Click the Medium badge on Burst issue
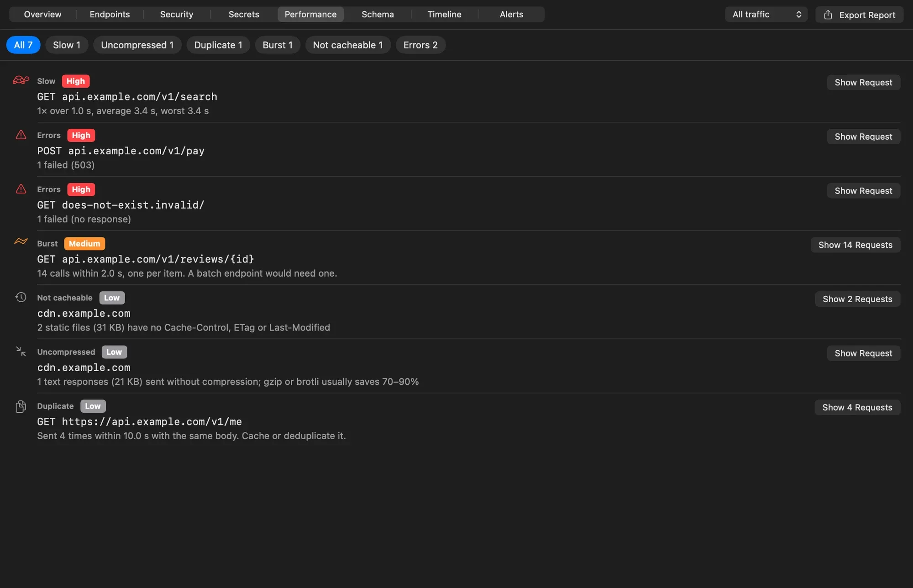This screenshot has height=588, width=913. (x=84, y=243)
